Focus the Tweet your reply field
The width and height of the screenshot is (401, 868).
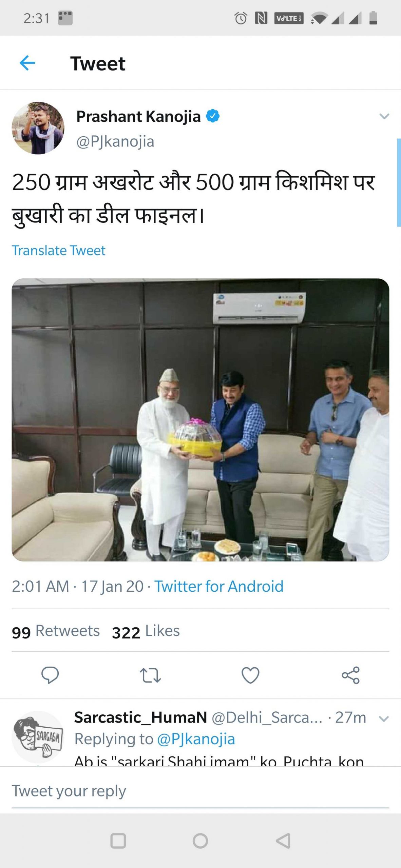pyautogui.click(x=200, y=791)
